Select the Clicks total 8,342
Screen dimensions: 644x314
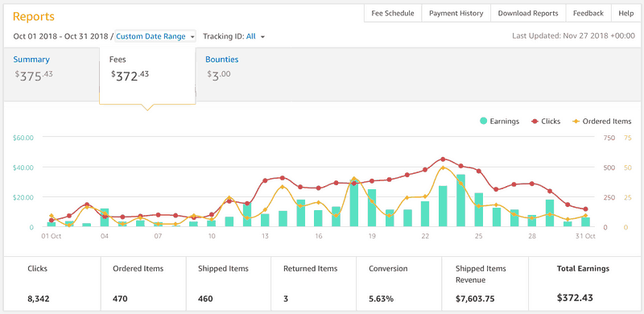tap(39, 299)
